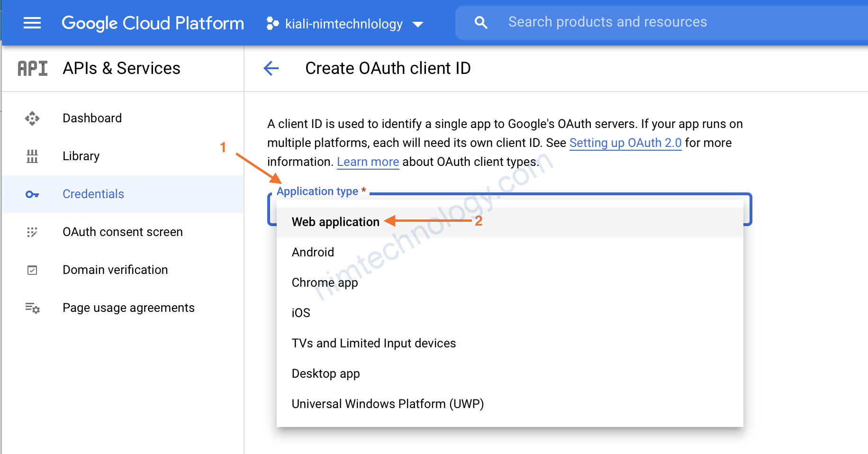
Task: Click the search magnifier icon
Action: coord(481,22)
